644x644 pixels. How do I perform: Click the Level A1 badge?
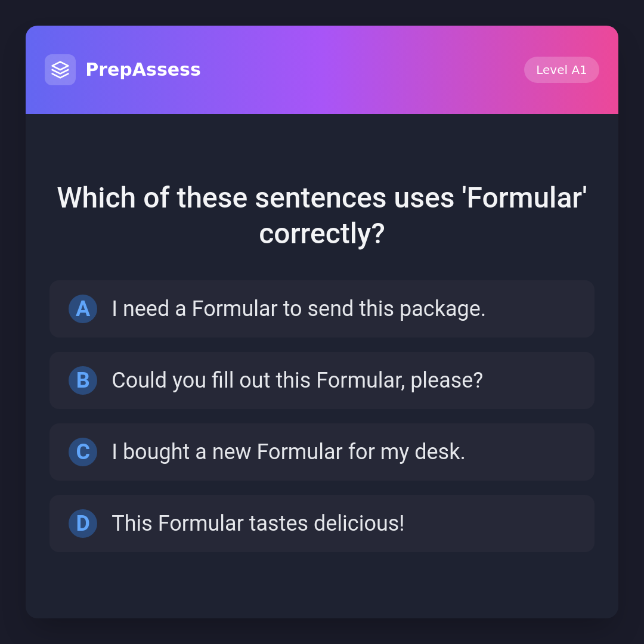(x=561, y=70)
